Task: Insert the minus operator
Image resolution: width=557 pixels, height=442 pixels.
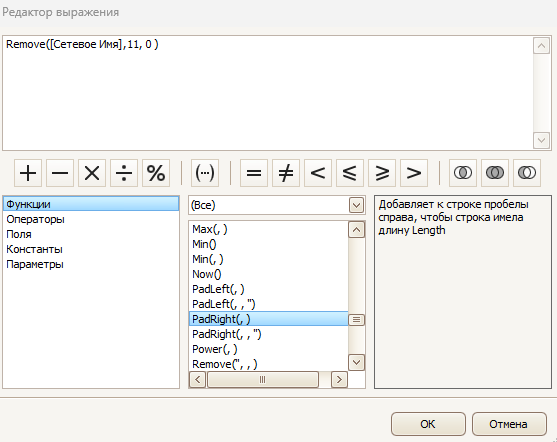Action: pos(60,173)
